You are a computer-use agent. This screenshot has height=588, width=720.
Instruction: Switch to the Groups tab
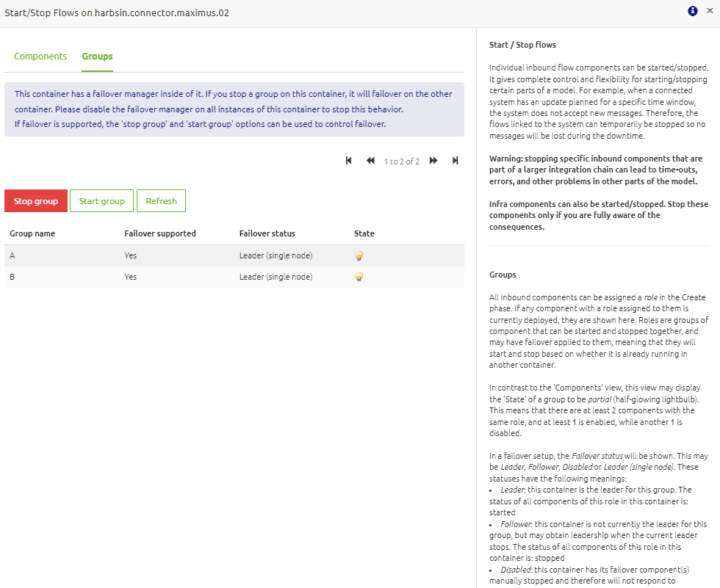click(x=97, y=56)
